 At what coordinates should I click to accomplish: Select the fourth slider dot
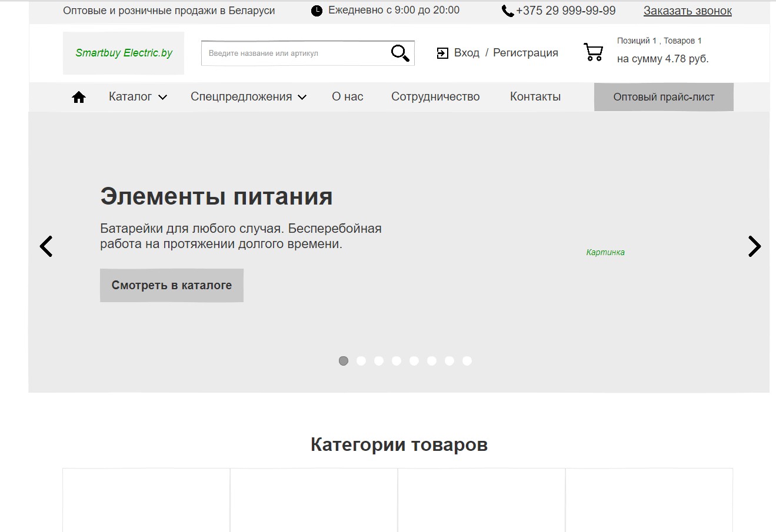pos(397,361)
